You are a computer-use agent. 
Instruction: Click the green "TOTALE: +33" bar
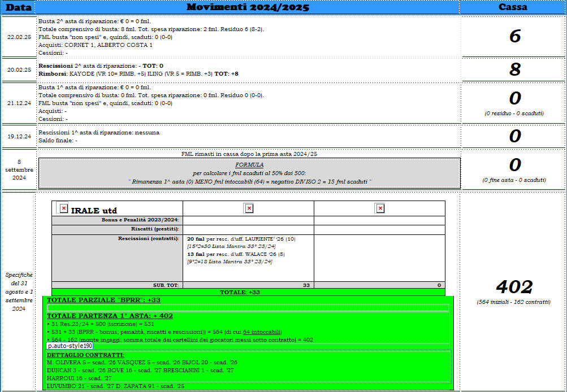[248, 292]
